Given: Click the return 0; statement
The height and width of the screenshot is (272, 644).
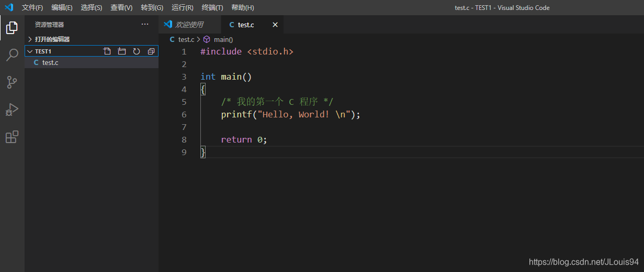Looking at the screenshot, I should 244,140.
